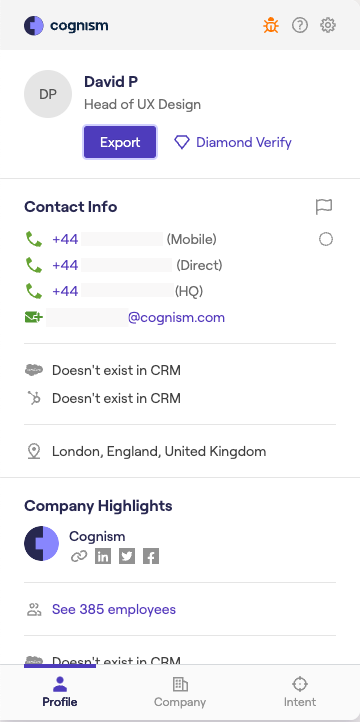Viewport: 360px width, 722px height.
Task: Click the green phone icon for Direct number
Action: [33, 265]
